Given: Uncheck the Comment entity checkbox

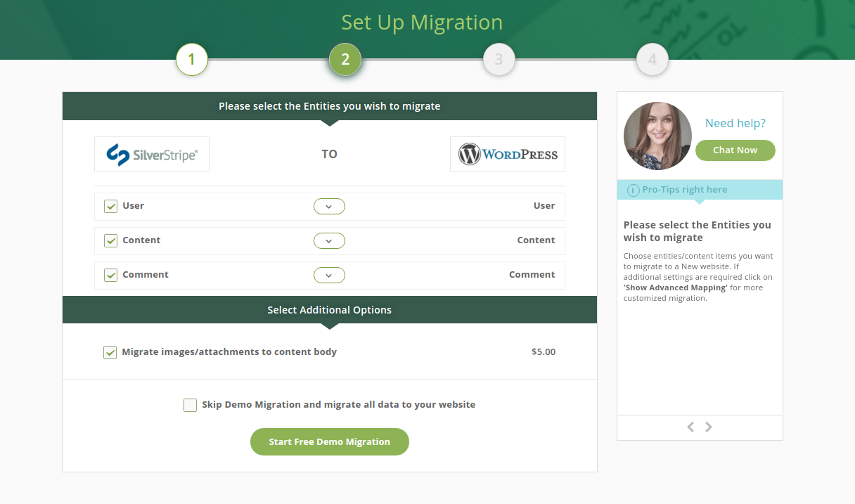Looking at the screenshot, I should pos(110,275).
